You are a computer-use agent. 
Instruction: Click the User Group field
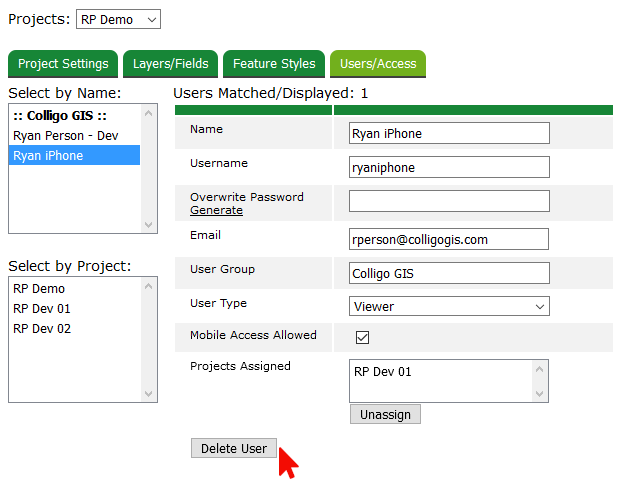tap(449, 273)
